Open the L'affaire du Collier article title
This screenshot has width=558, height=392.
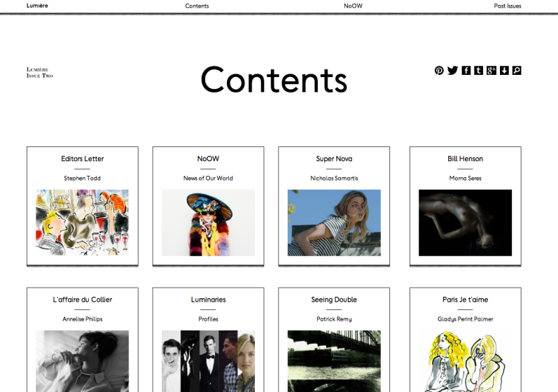coord(83,300)
